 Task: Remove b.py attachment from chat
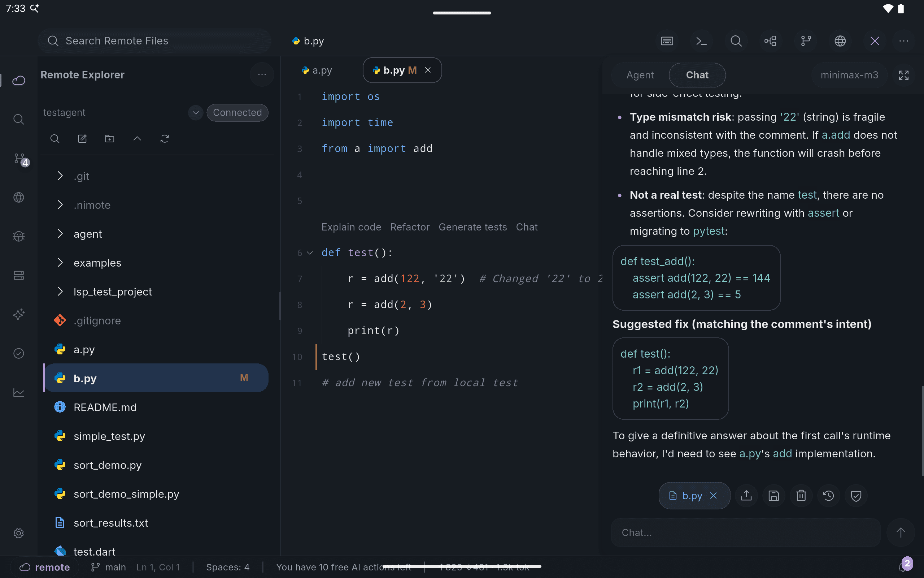(x=713, y=496)
